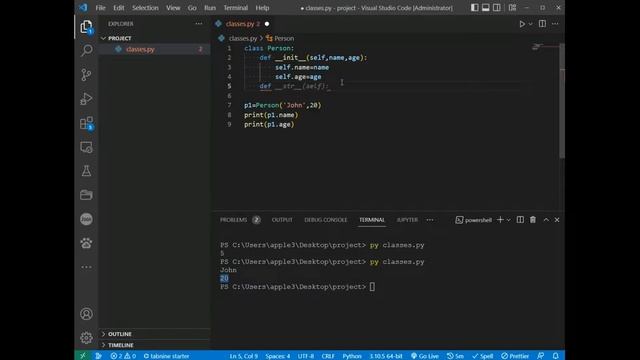Collapse the PROJECT folder section

[x=154, y=38]
